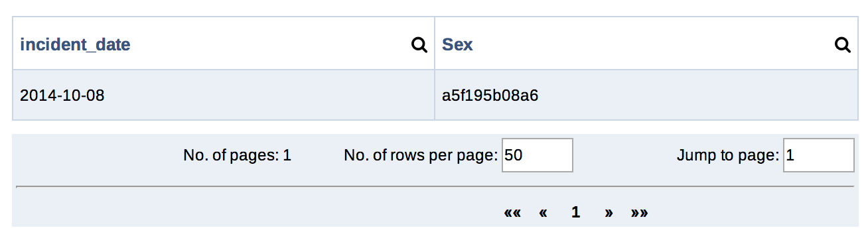Click blank space right of a5f195b08a6
This screenshot has width=868, height=248.
(x=697, y=95)
